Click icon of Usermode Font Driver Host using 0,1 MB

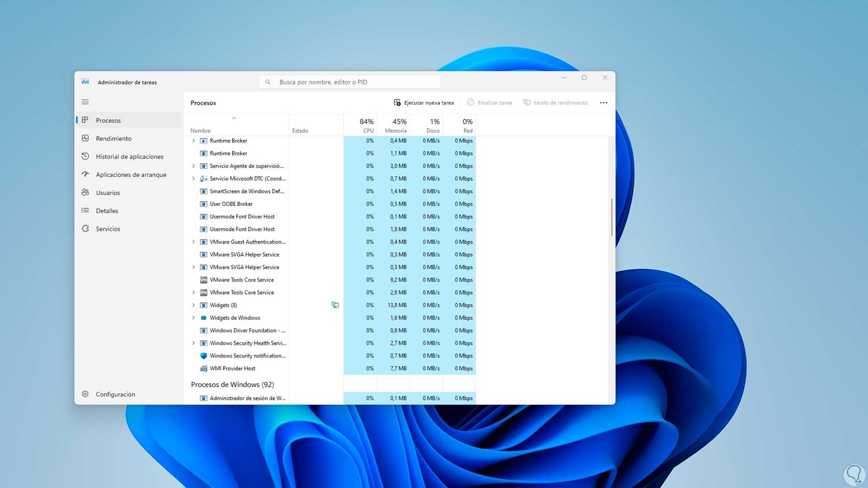[x=203, y=217]
